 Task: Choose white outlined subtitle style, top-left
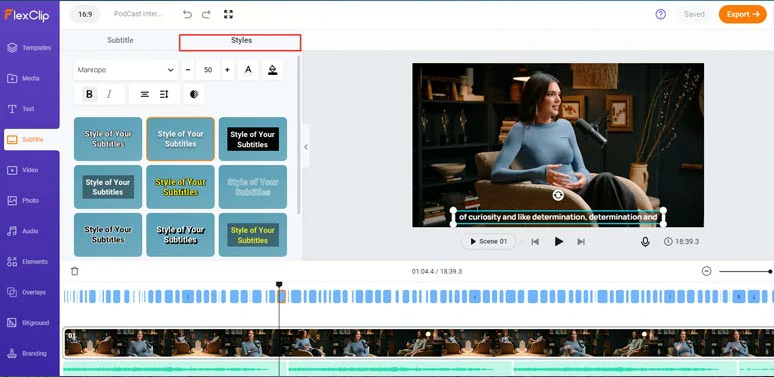click(x=108, y=139)
